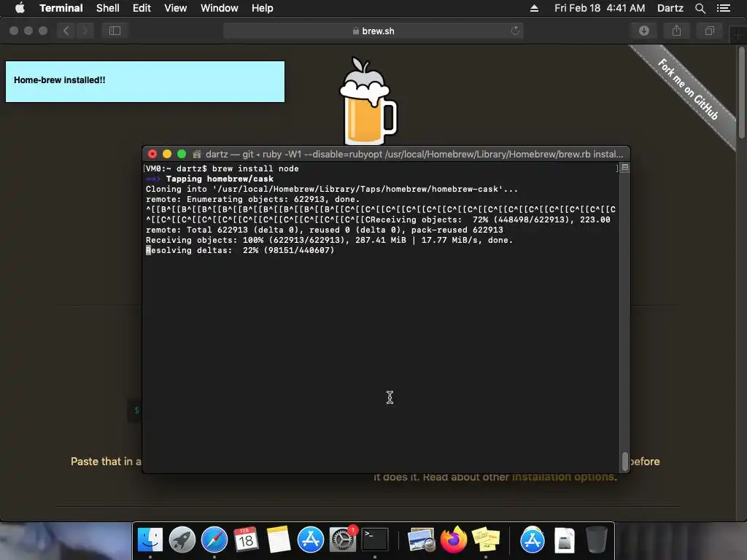This screenshot has width=747, height=560.
Task: Open the Dartz user menu
Action: pyautogui.click(x=670, y=8)
